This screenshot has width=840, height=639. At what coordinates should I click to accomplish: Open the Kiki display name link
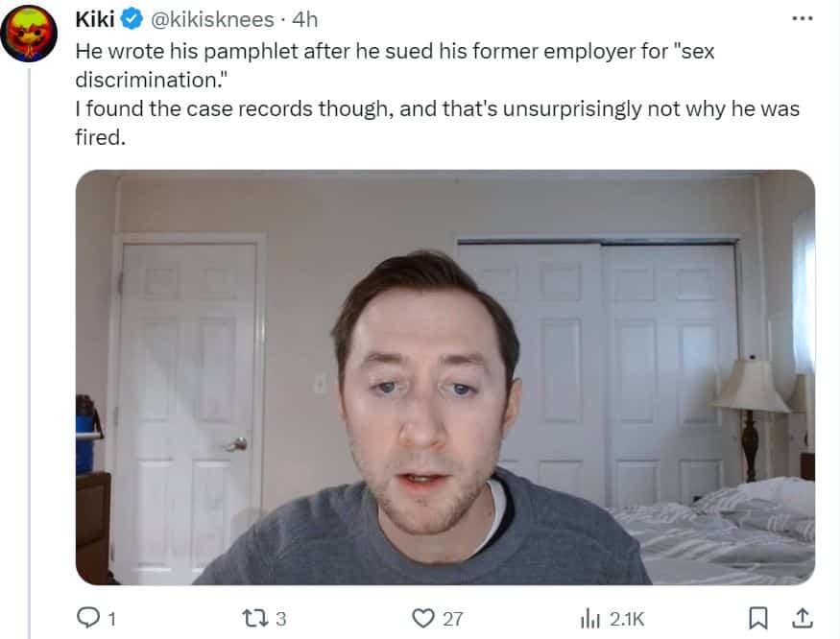click(x=95, y=20)
